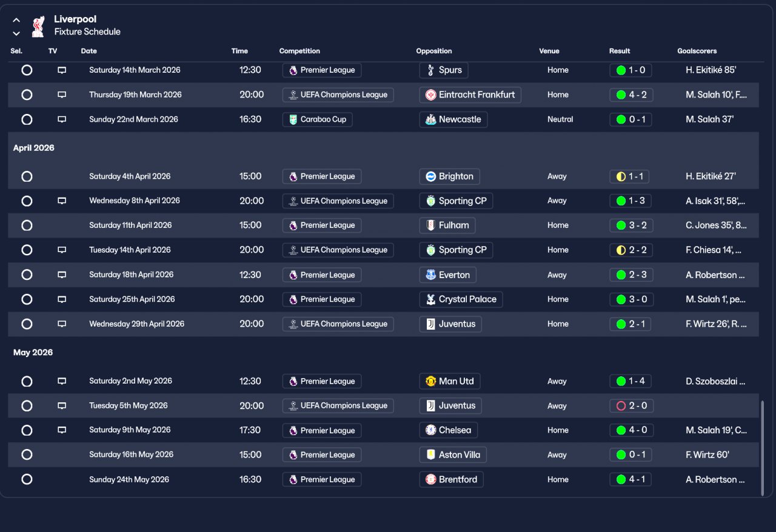This screenshot has height=532, width=776.
Task: Click goalscorer text F. Wirtz 60'
Action: 707,454
